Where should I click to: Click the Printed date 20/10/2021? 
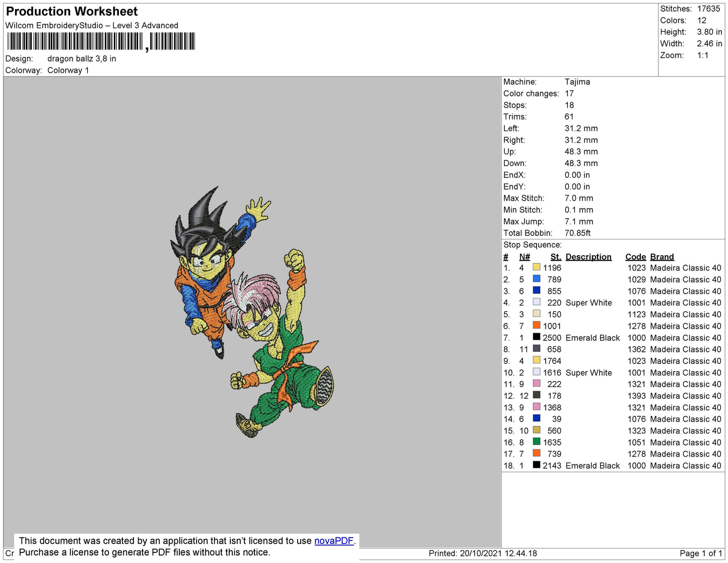481,553
